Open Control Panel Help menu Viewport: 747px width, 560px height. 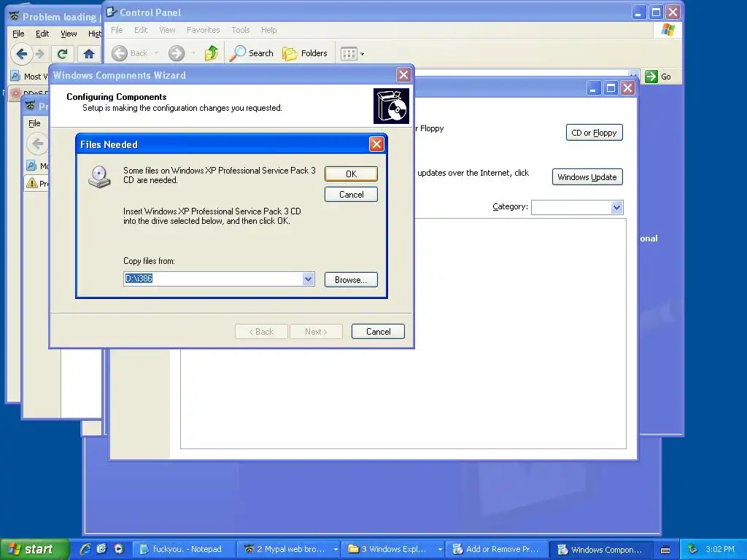[x=268, y=30]
